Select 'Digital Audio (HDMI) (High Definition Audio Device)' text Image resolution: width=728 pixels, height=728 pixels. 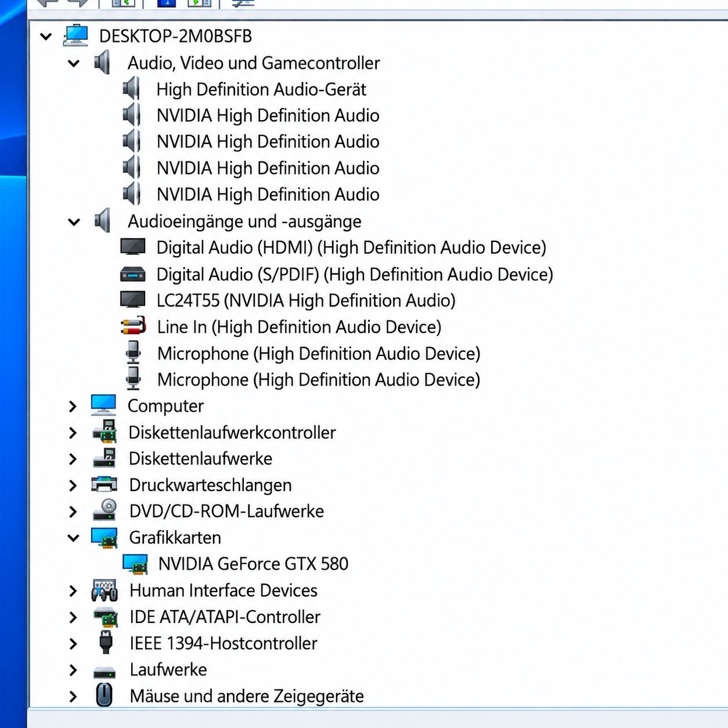point(351,248)
